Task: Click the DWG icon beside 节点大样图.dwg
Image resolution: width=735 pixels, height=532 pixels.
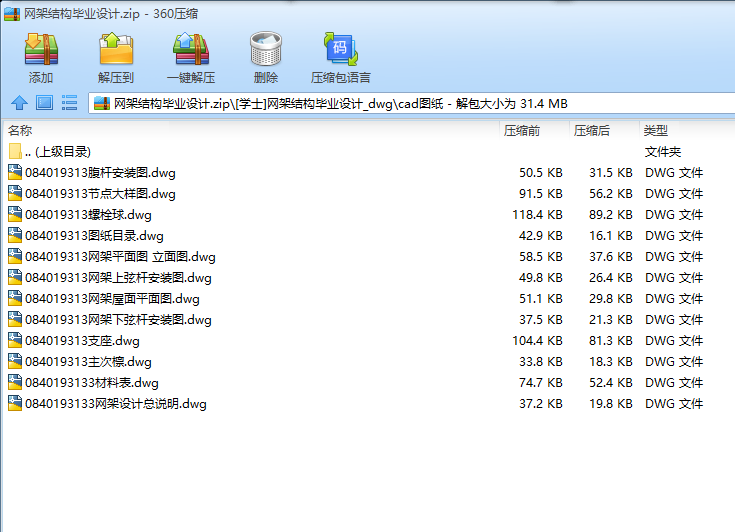Action: pyautogui.click(x=15, y=194)
